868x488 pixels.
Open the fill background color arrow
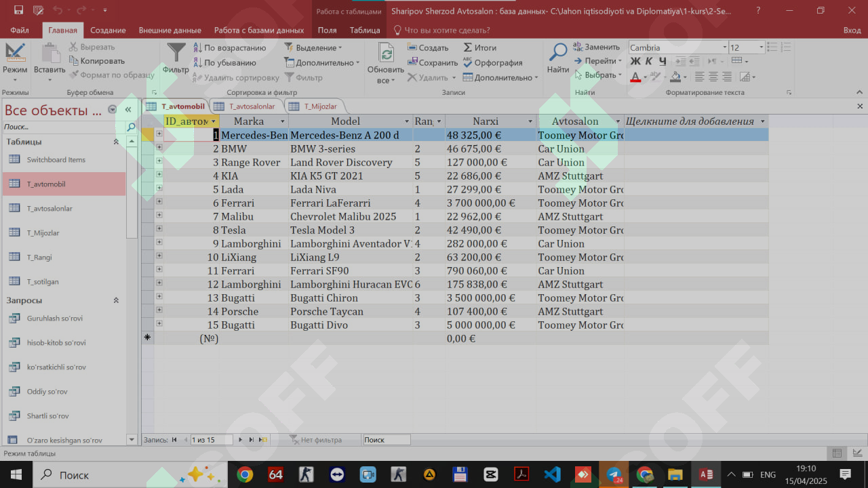[x=686, y=77]
